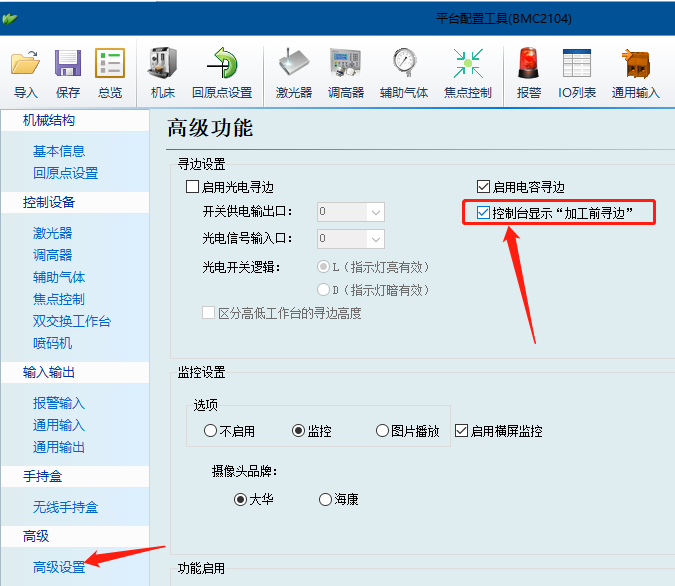Click the 高级功能 page heading
Viewport: 675px width, 586px height.
click(210, 128)
